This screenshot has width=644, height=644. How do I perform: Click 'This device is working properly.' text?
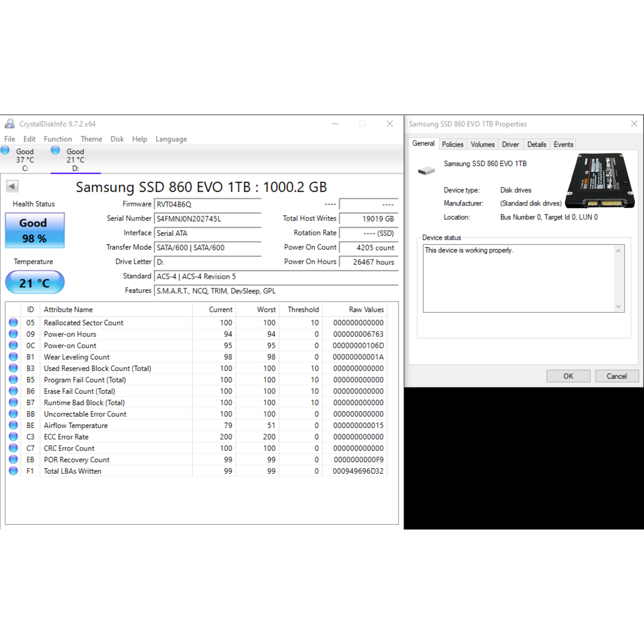[469, 250]
